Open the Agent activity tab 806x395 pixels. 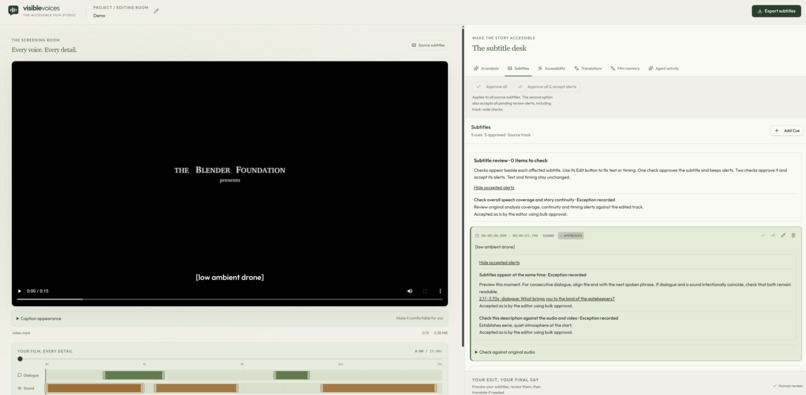tap(664, 68)
